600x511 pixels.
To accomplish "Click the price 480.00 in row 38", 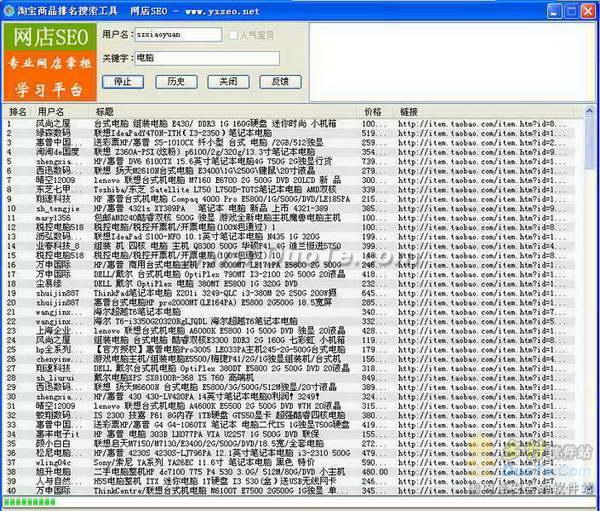I will pyautogui.click(x=375, y=472).
